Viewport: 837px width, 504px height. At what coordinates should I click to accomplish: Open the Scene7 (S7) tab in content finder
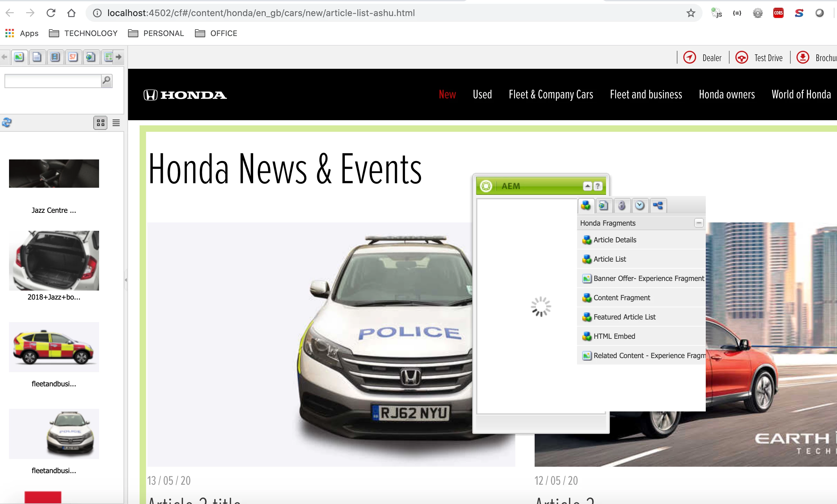point(73,57)
